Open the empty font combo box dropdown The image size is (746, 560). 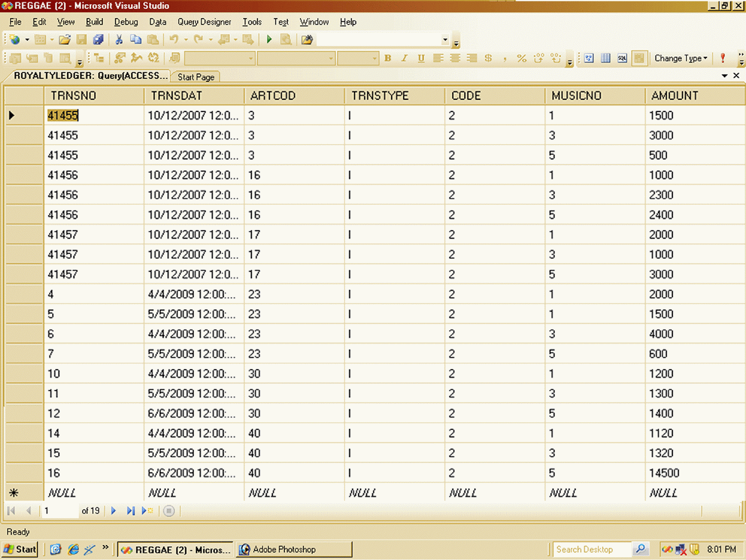[x=250, y=58]
